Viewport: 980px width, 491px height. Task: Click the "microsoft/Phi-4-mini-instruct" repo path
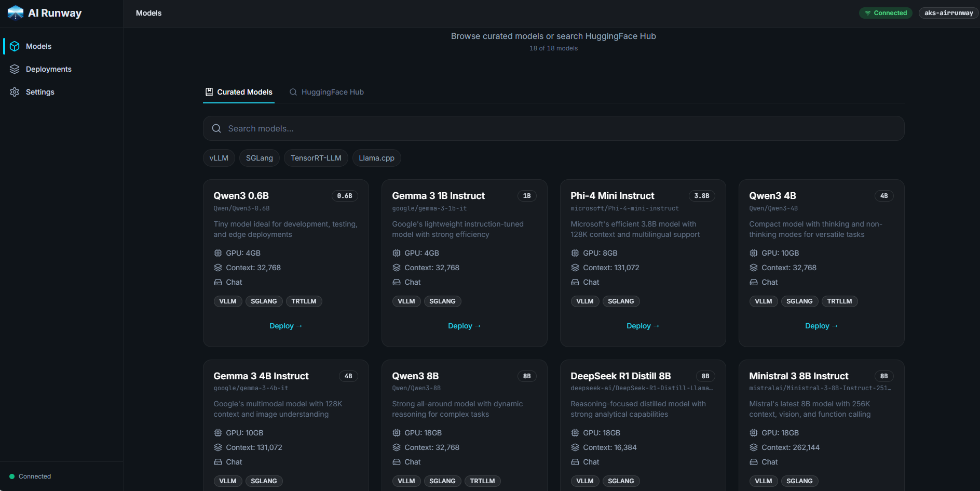point(625,208)
